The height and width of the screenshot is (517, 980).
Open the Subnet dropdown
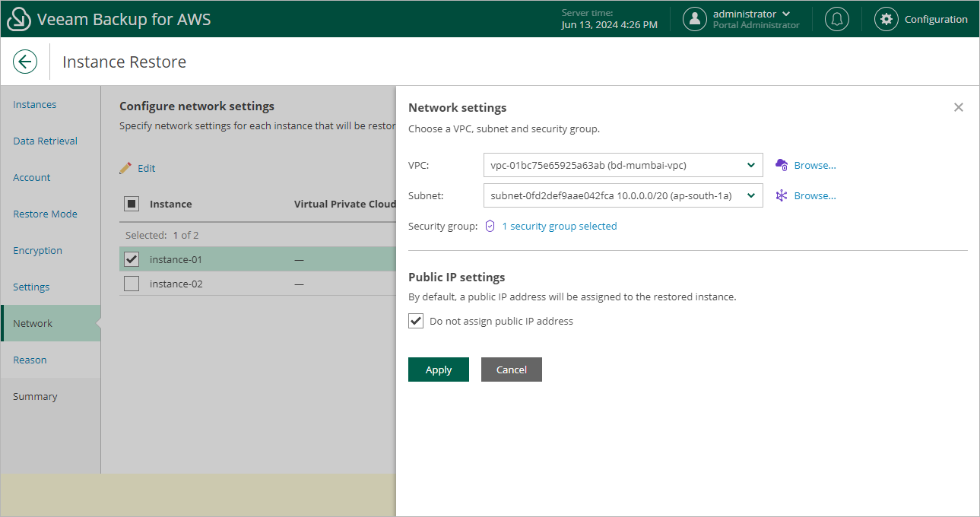623,195
